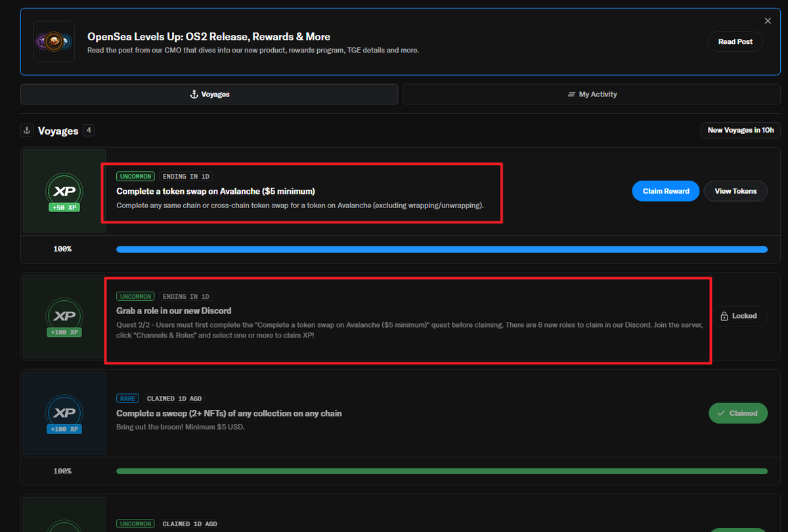Click the +50 XP icon of Avalanche quest
Image resolution: width=788 pixels, height=532 pixels.
tap(64, 192)
